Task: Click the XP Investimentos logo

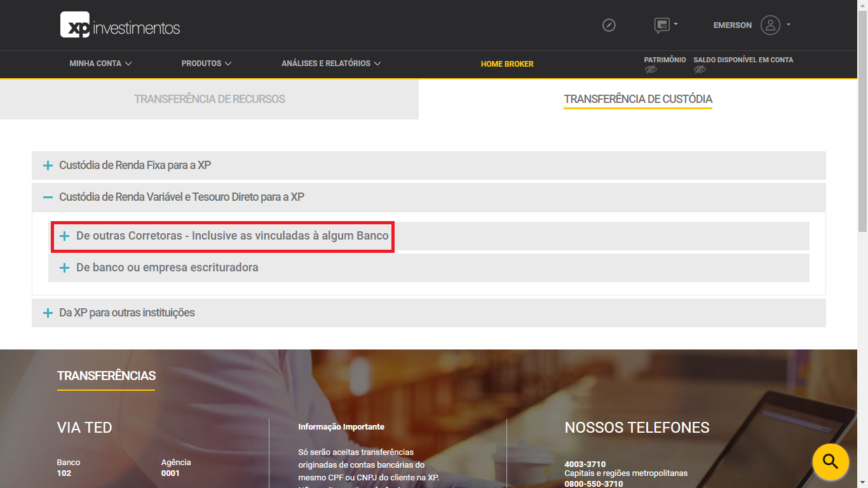Action: click(120, 25)
